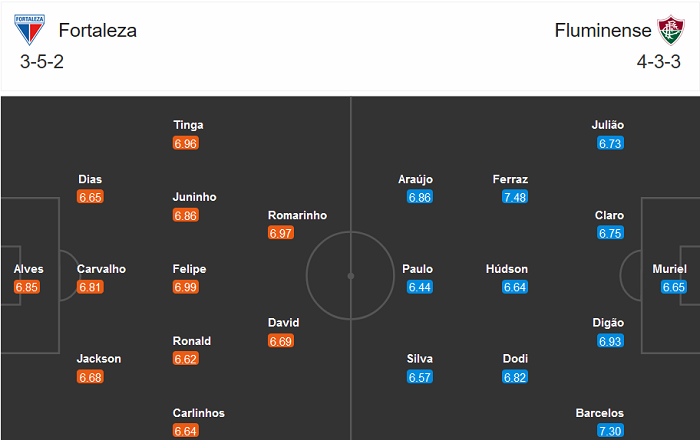Select goalkeeper Muriel
Viewport: 700px width, 440px height.
668,269
